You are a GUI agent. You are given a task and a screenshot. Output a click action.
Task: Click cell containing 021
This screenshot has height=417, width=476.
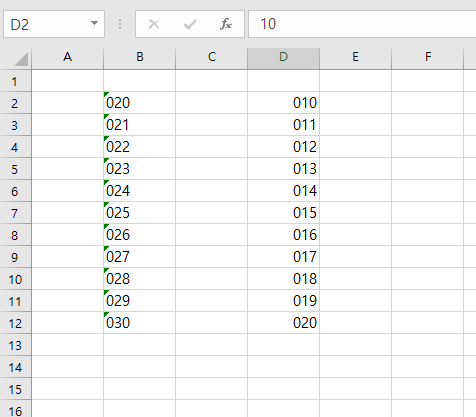point(140,125)
